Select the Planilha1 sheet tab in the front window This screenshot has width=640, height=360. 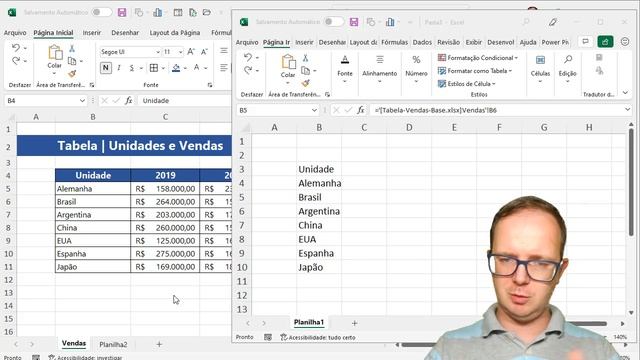tap(309, 322)
